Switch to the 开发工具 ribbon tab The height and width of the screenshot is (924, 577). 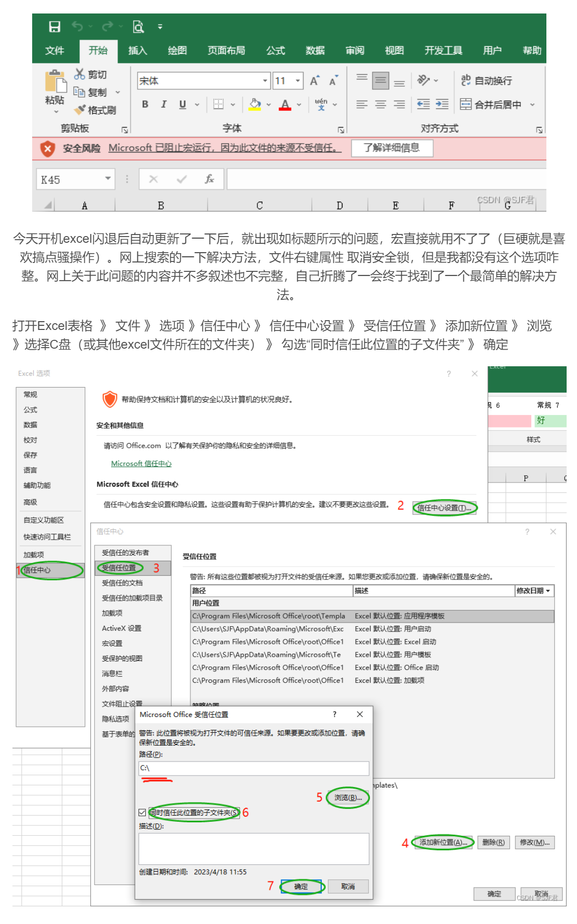click(x=443, y=50)
